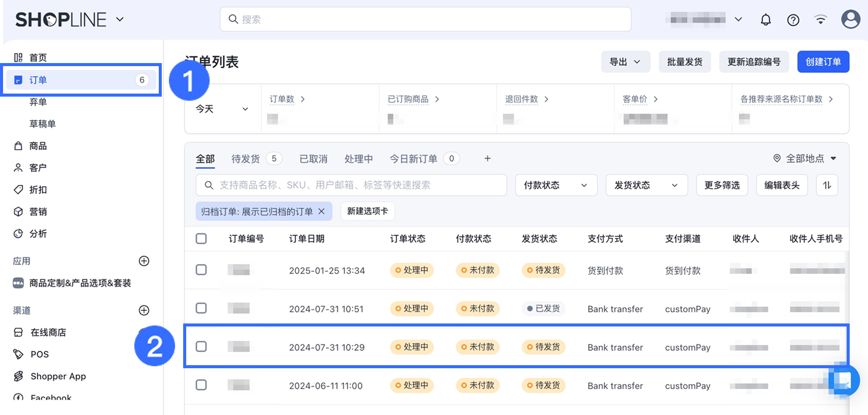Expand the 付款状态 filter dropdown
This screenshot has height=415, width=868.
555,185
